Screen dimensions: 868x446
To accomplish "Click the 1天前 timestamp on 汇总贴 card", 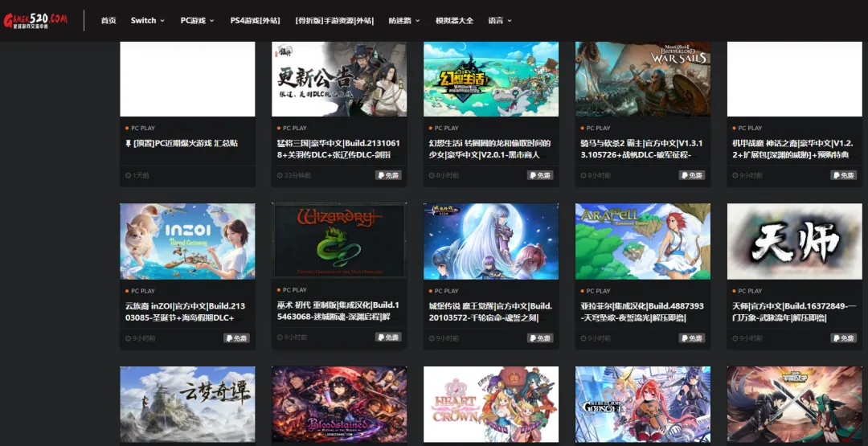I will 137,175.
